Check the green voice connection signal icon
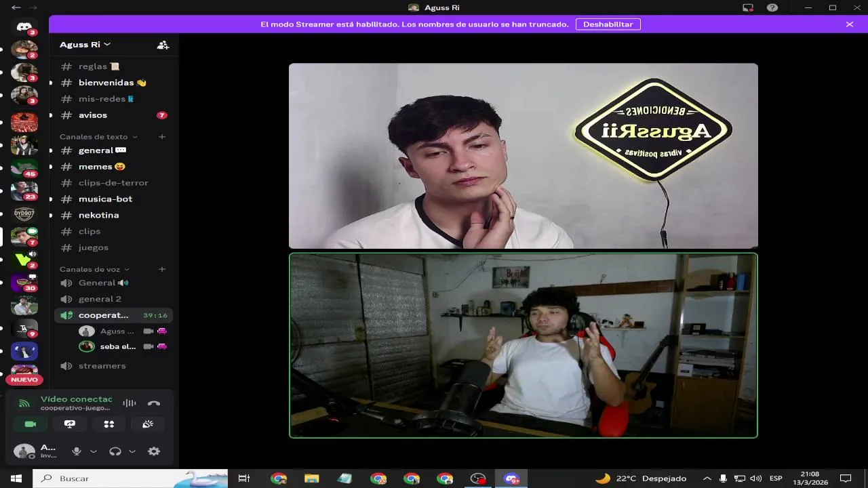Image resolution: width=868 pixels, height=488 pixels. pos(24,403)
